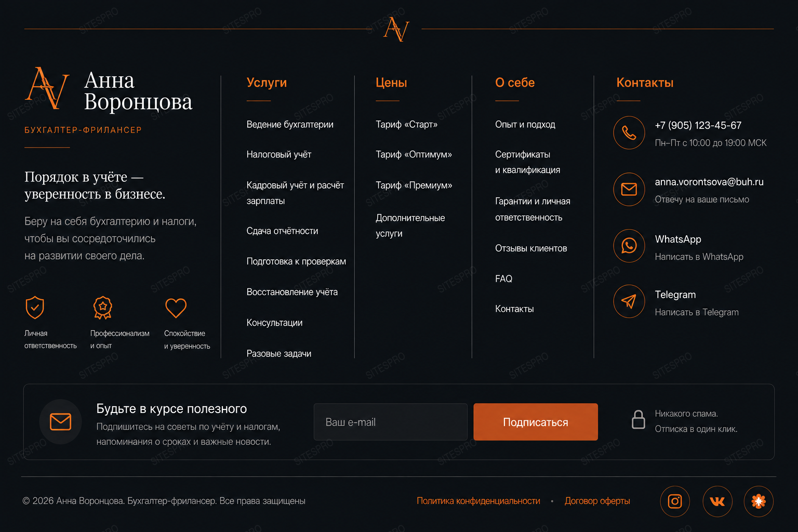Open Политика конфиденциальности link

pos(478,501)
